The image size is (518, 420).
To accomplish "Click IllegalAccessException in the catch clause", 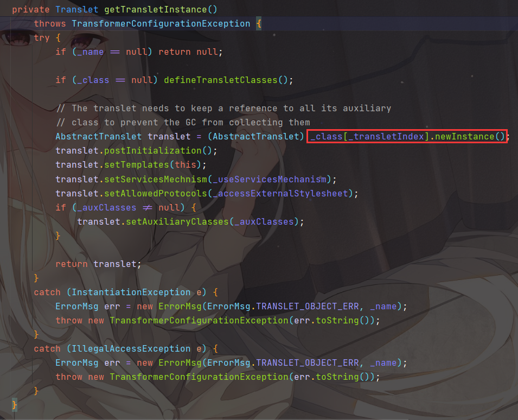I will (x=131, y=348).
